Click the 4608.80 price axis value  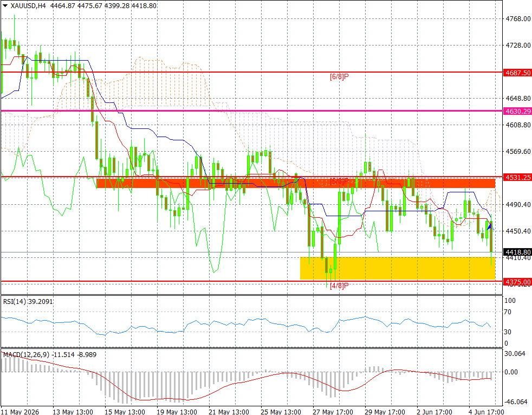pos(518,125)
